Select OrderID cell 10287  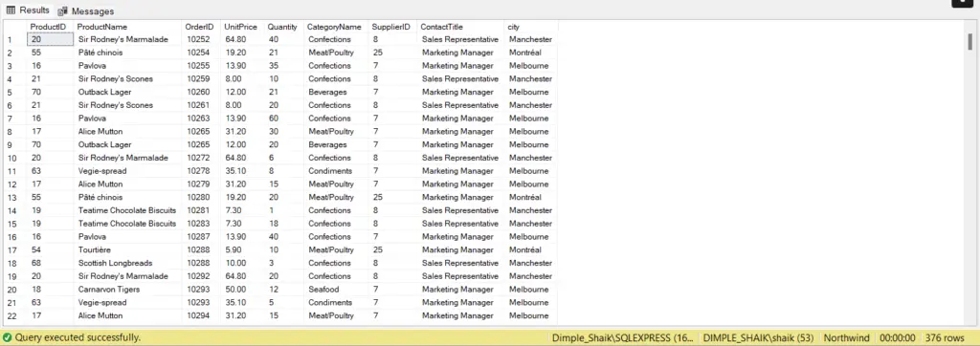point(201,237)
